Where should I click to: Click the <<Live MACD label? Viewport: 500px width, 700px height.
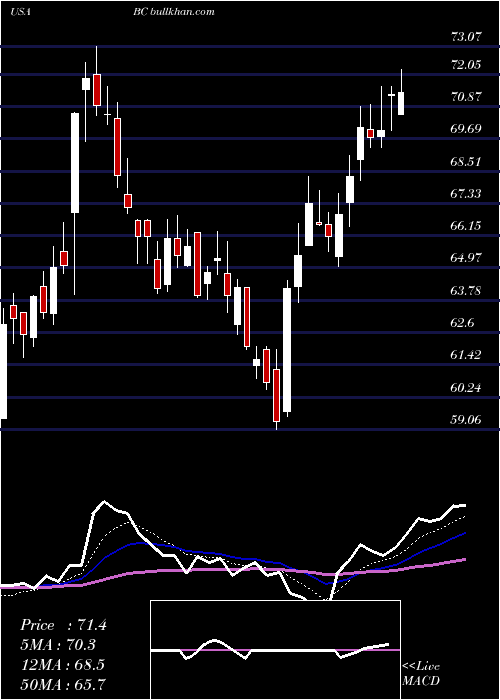421,674
